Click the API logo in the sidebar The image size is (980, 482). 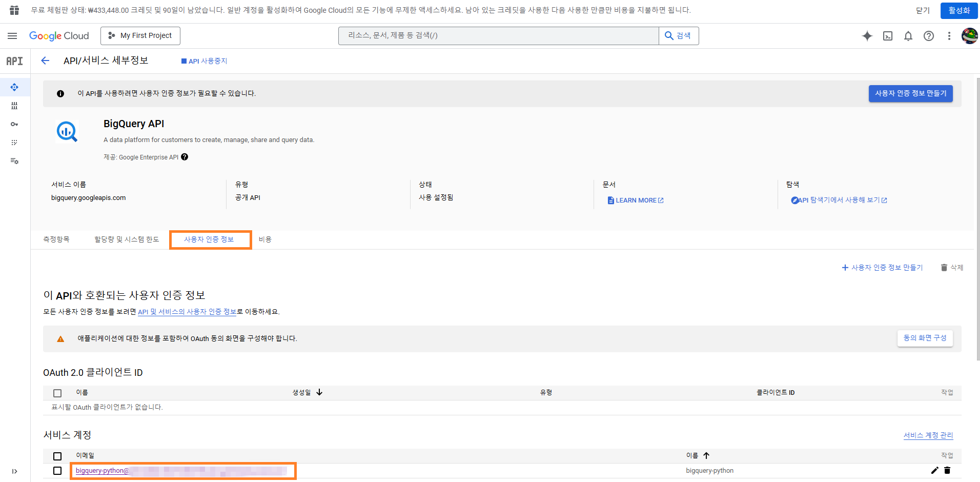pos(14,61)
